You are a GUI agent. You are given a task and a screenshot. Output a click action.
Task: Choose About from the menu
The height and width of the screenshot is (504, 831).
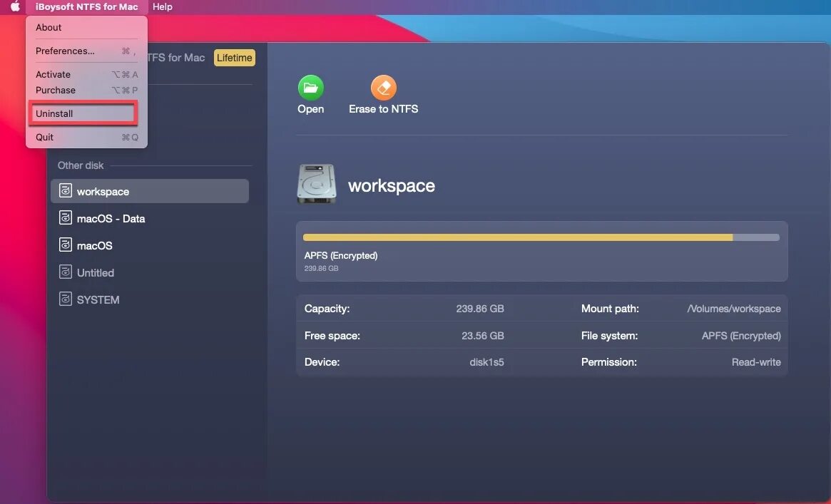coord(86,28)
